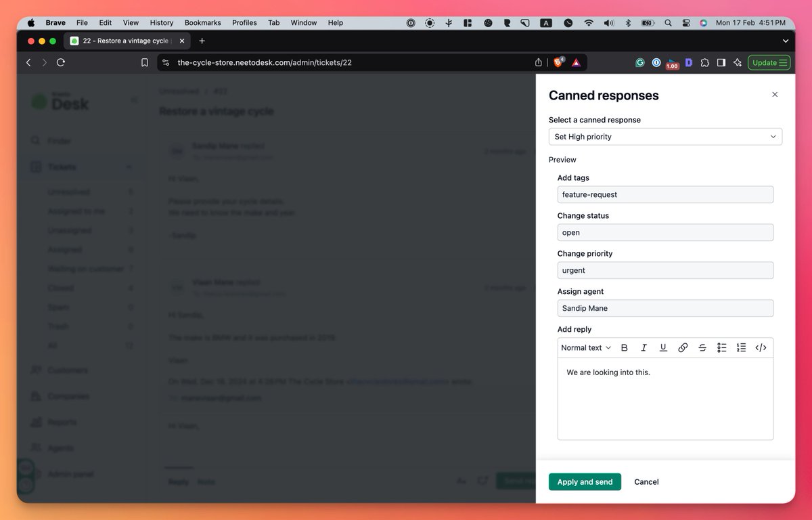
Task: Toggle italic formatting in reply editor
Action: tap(644, 347)
